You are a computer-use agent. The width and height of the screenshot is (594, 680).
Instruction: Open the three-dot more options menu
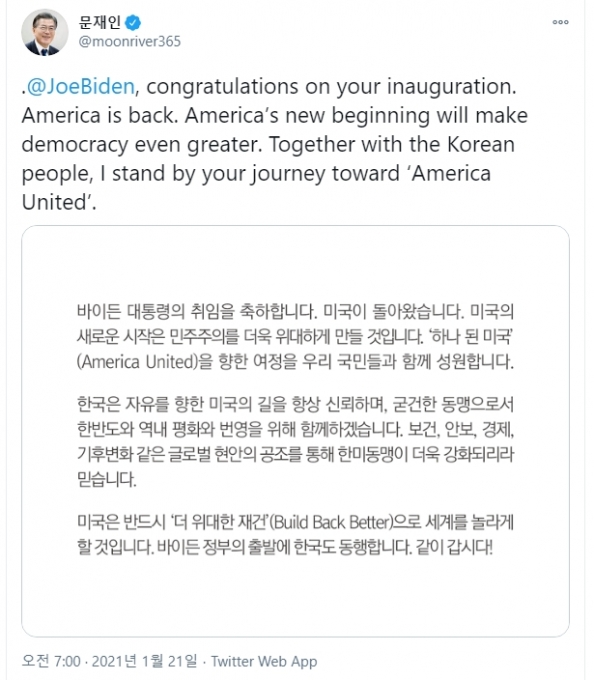pyautogui.click(x=560, y=22)
